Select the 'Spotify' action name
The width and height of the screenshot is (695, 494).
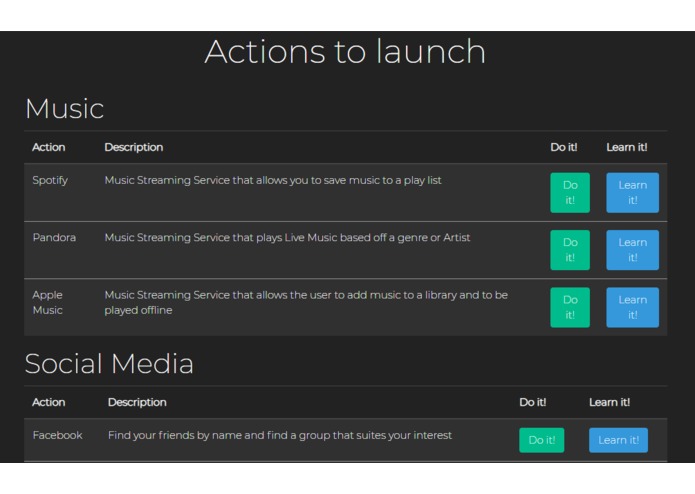tap(50, 181)
